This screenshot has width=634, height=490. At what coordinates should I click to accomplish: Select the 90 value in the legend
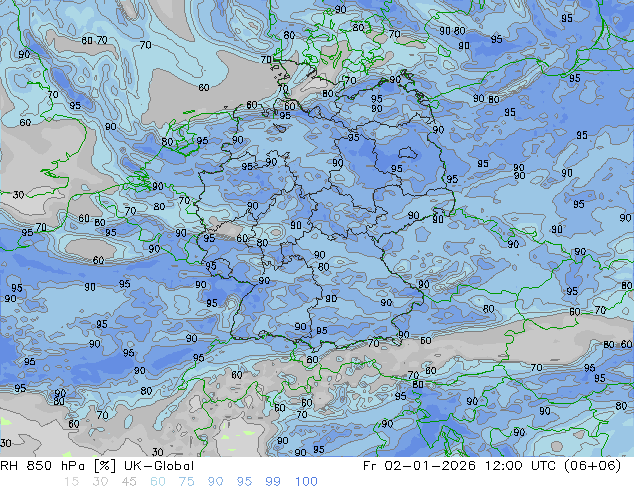(215, 482)
